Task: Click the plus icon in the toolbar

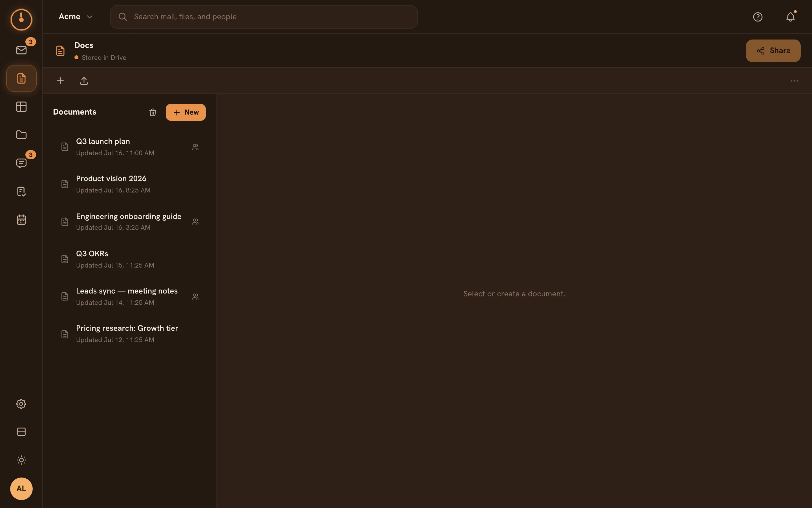Action: (60, 81)
